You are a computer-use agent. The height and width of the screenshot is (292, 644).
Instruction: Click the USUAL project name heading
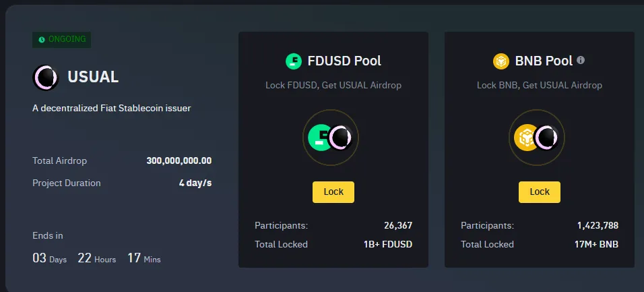pyautogui.click(x=93, y=78)
